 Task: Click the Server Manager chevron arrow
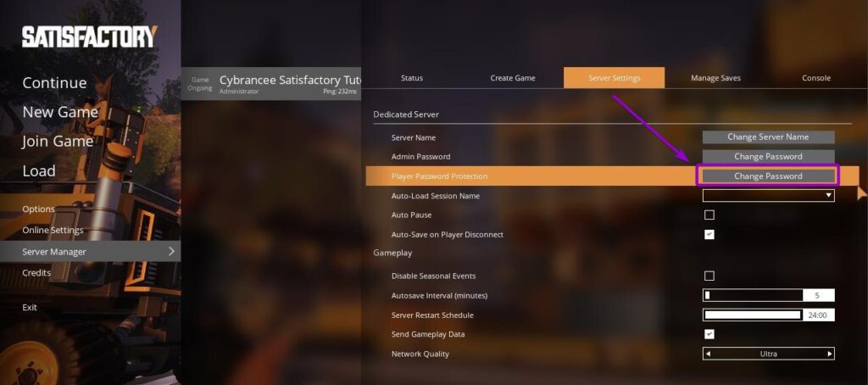click(x=172, y=252)
